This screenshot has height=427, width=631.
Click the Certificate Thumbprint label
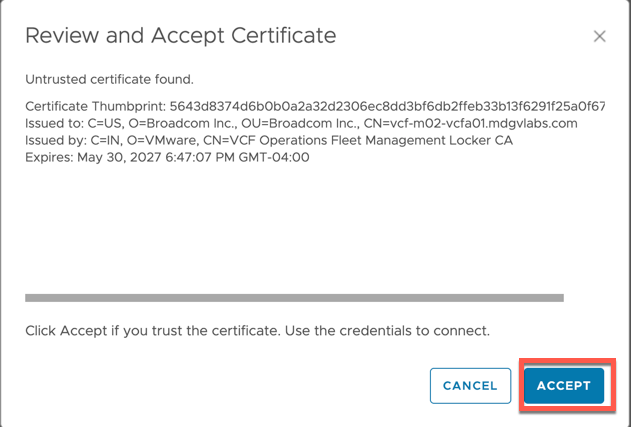tap(95, 106)
